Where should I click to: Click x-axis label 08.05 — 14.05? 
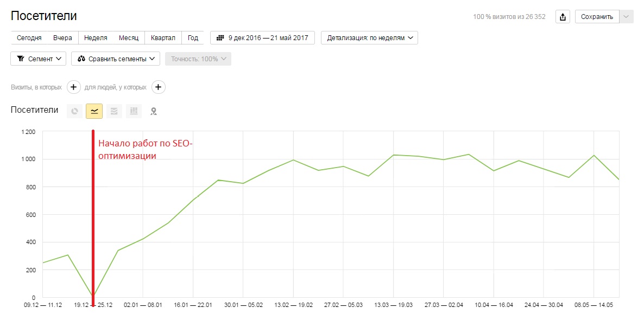pyautogui.click(x=594, y=305)
